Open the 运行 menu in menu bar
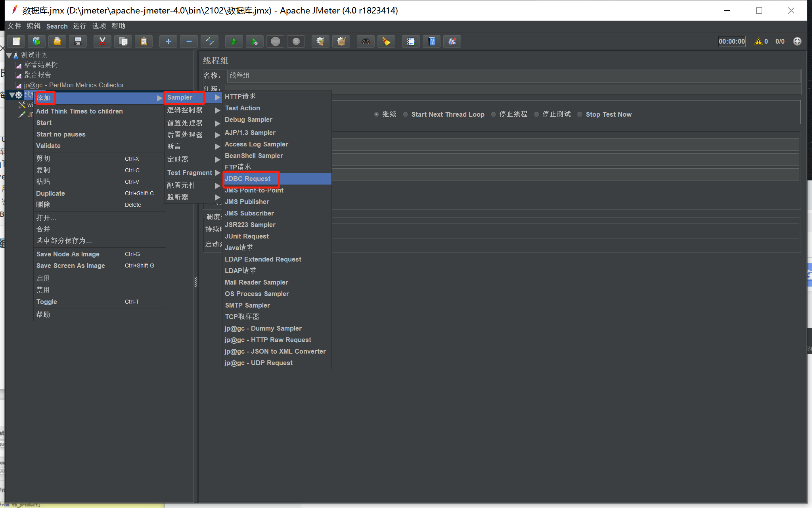This screenshot has width=812, height=508. (79, 26)
